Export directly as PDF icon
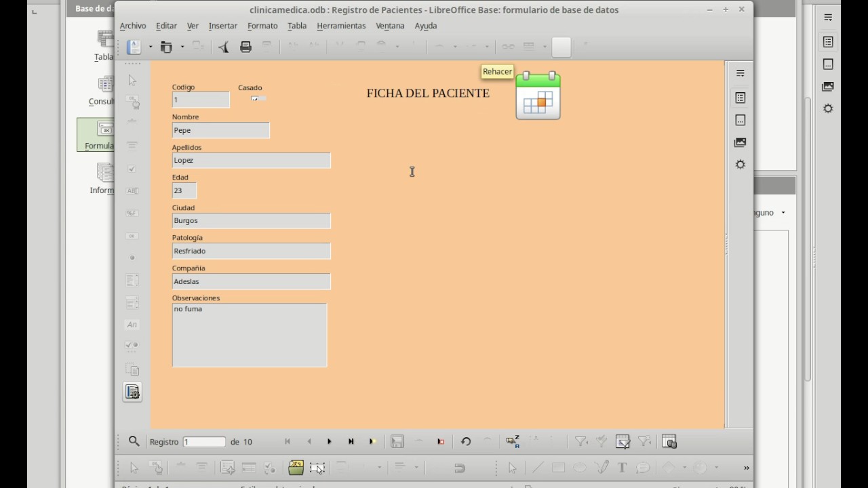 [224, 47]
